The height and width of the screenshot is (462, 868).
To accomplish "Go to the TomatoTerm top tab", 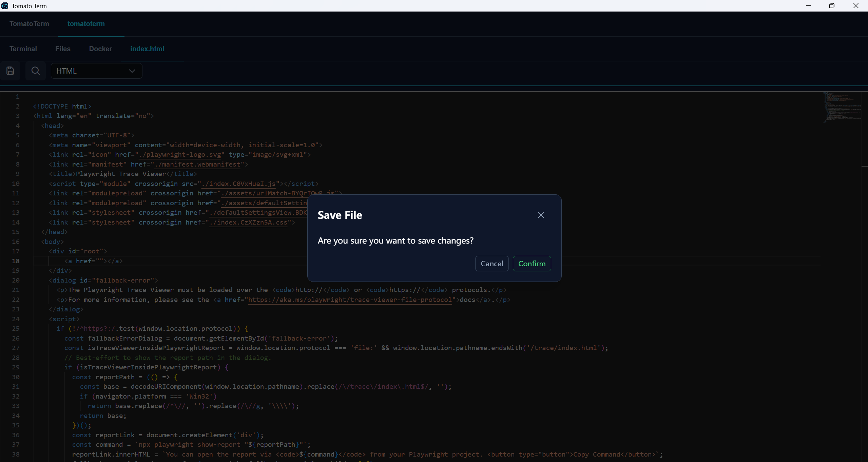I will [x=29, y=24].
